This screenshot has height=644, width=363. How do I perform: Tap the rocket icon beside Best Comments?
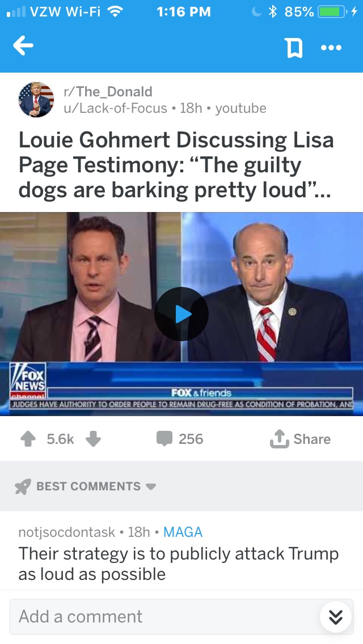pos(23,486)
